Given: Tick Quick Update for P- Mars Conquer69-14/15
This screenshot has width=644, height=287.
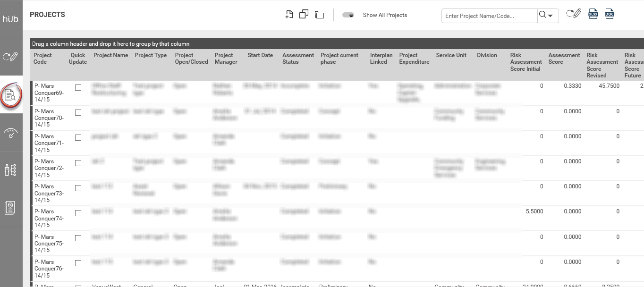Looking at the screenshot, I should click(78, 88).
